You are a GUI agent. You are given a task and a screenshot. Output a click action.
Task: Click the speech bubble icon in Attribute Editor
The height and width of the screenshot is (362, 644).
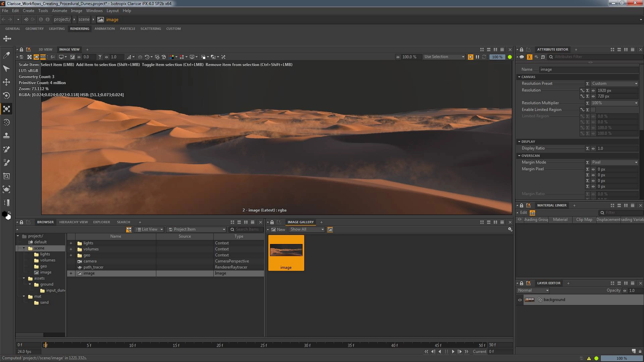click(x=522, y=57)
